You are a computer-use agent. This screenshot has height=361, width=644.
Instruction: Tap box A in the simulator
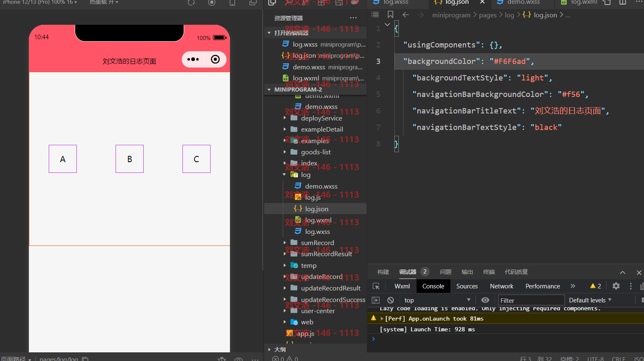63,159
